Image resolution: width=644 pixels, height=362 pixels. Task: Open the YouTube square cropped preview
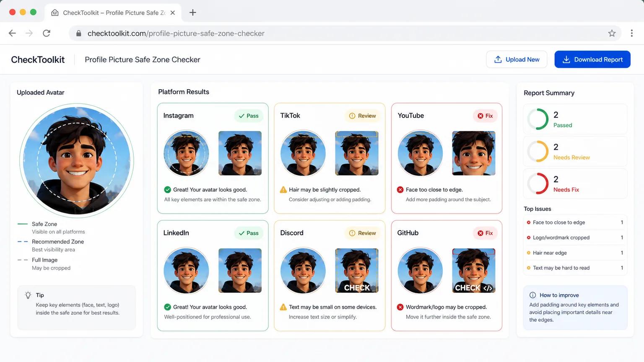[474, 153]
